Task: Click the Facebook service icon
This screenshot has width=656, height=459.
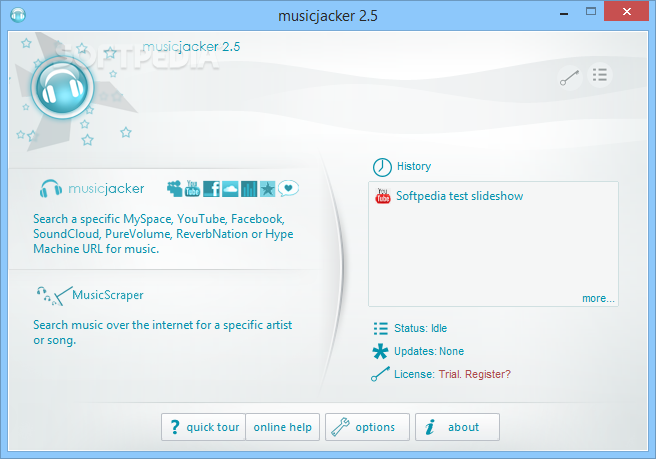Action: click(211, 189)
